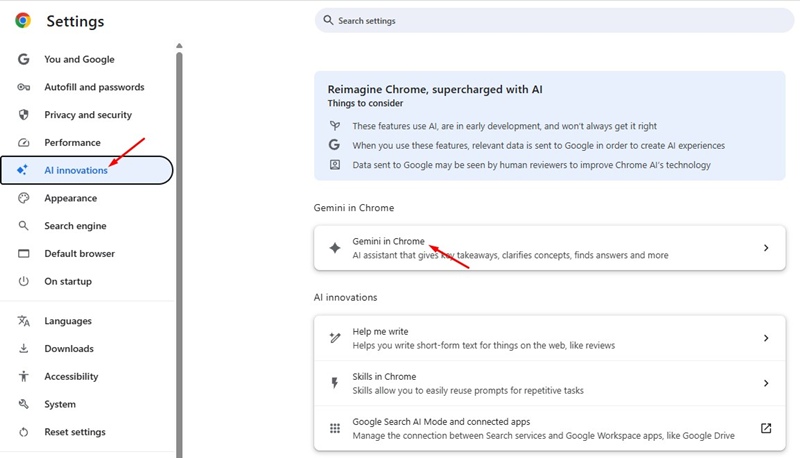The image size is (800, 458).
Task: Open the Performance section
Action: 87,143
